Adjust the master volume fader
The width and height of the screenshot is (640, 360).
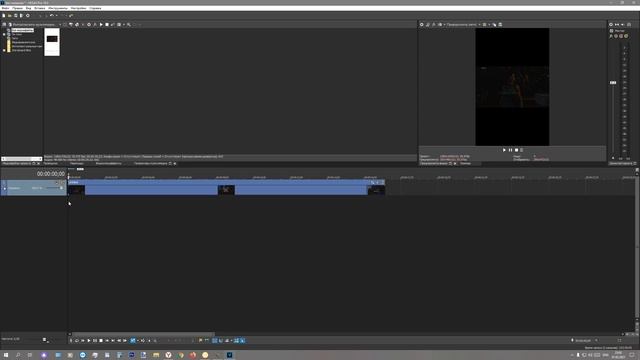tap(613, 82)
